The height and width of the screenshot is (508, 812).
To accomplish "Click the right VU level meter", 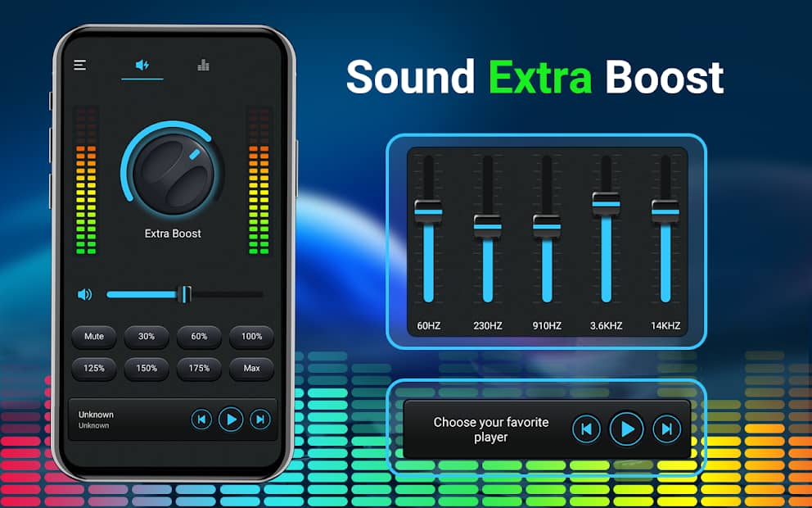I will pos(259,181).
